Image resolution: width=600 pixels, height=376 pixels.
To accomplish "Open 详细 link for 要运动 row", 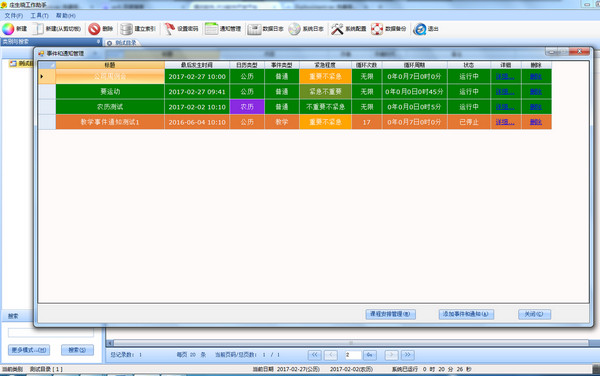I will (x=505, y=92).
